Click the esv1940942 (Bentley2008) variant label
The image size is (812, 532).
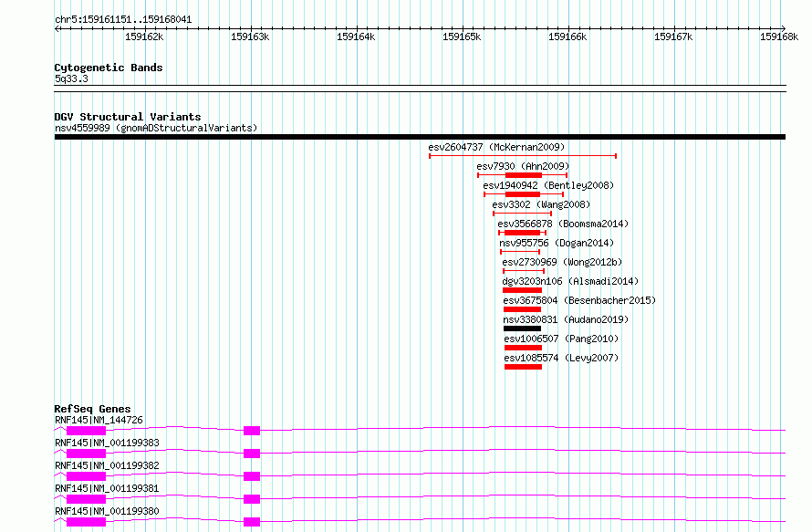point(548,185)
